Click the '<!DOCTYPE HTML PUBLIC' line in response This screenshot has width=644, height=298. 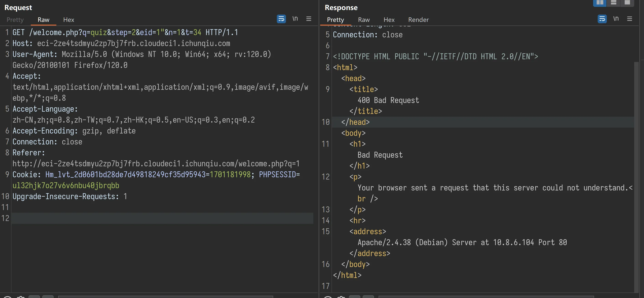click(435, 57)
